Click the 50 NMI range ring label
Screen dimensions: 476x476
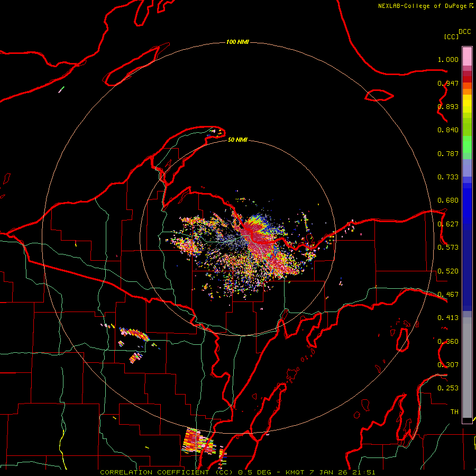click(237, 140)
